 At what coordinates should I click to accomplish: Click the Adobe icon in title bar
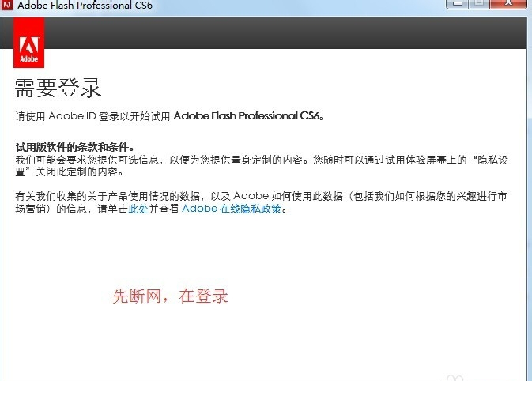pos(6,5)
